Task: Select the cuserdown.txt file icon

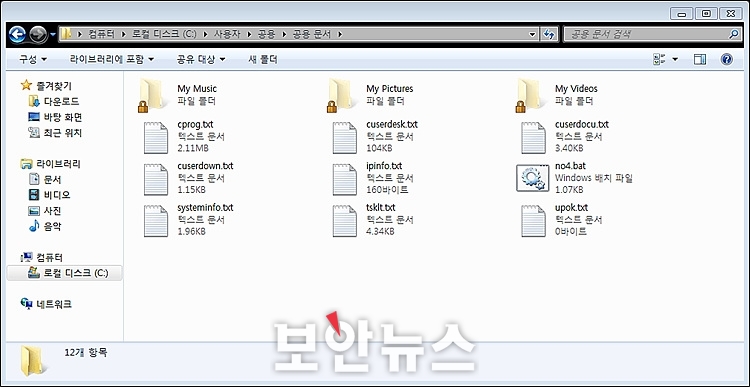Action: [156, 179]
